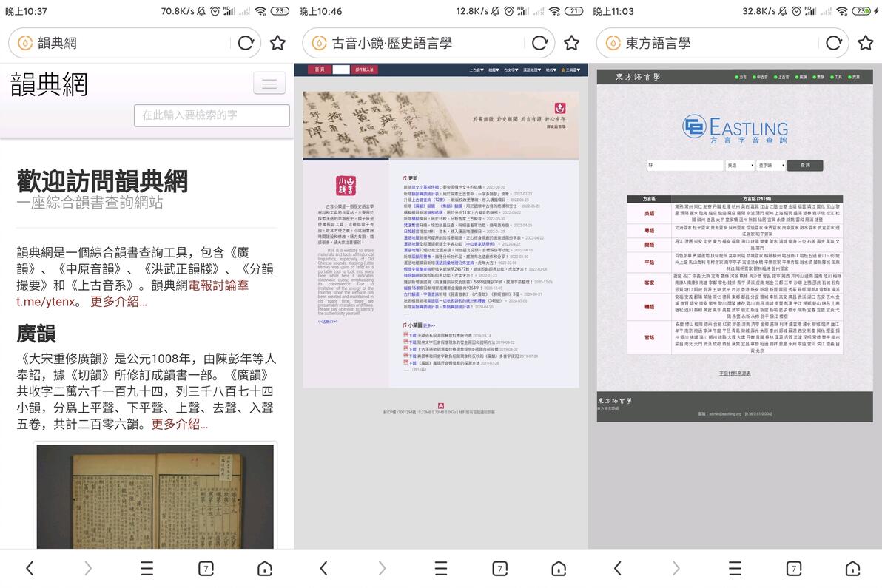Reload the 古音小鏡 browser page
The width and height of the screenshot is (882, 588).
point(540,43)
